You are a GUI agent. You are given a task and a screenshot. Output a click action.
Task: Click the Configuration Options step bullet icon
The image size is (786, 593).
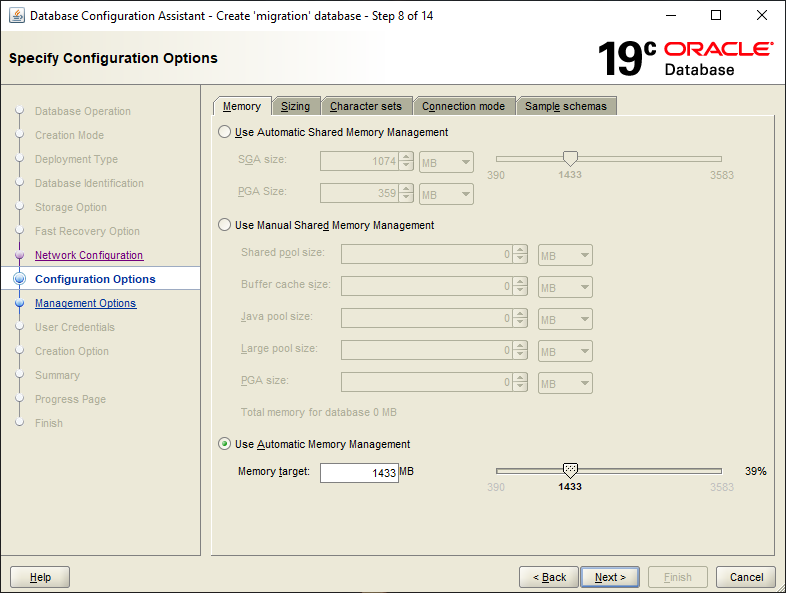(x=19, y=280)
